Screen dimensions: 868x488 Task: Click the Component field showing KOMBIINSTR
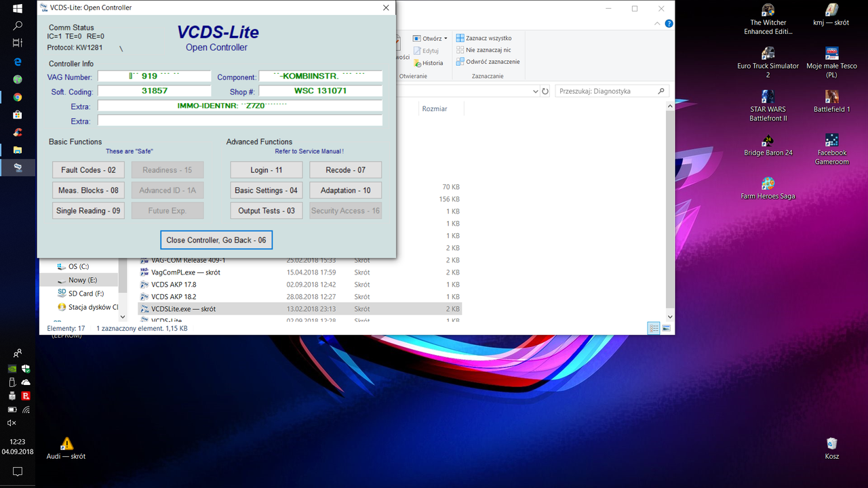pyautogui.click(x=321, y=77)
